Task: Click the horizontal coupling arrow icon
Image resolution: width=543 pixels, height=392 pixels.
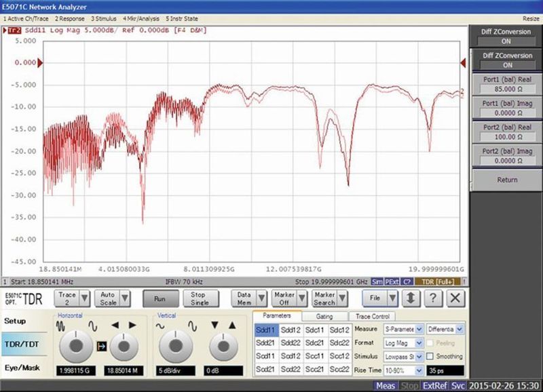Action: (102, 346)
